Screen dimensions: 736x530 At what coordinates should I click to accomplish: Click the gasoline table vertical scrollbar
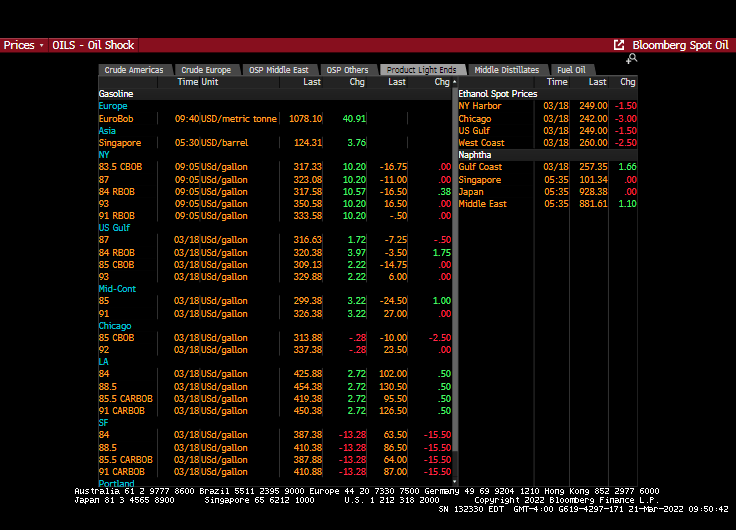tap(454, 200)
